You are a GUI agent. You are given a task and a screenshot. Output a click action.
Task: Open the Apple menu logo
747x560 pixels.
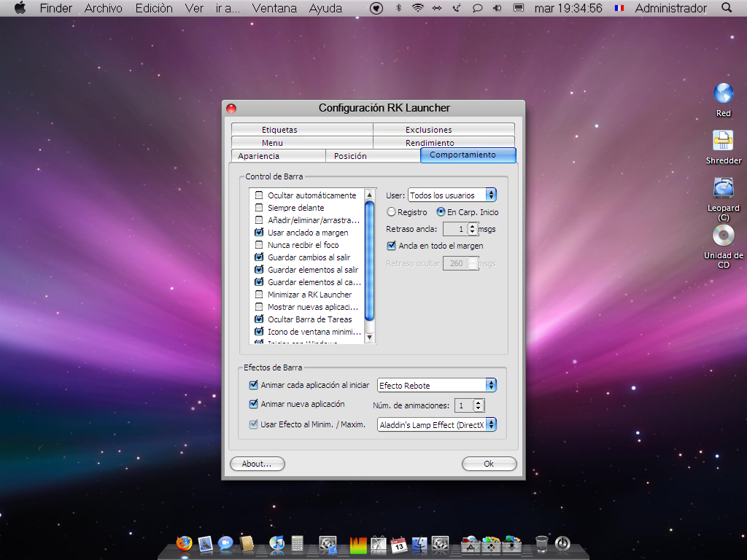20,7
